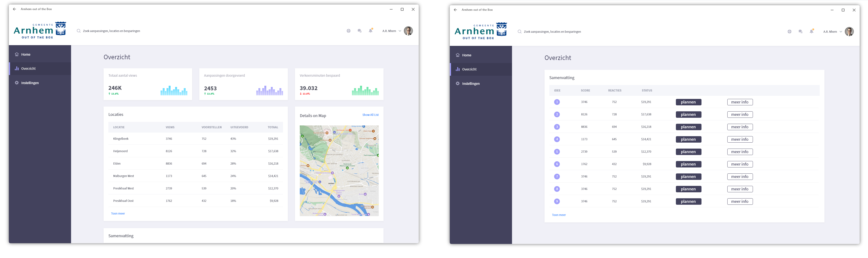Open the chat icon in left window header
This screenshot has height=258, width=868.
point(360,31)
